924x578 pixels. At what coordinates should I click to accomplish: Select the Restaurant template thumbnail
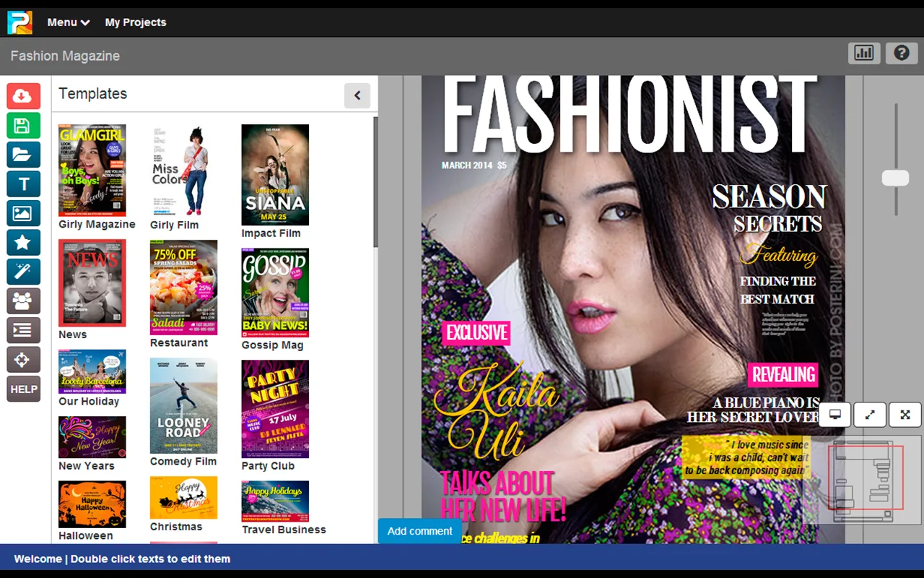pos(183,288)
